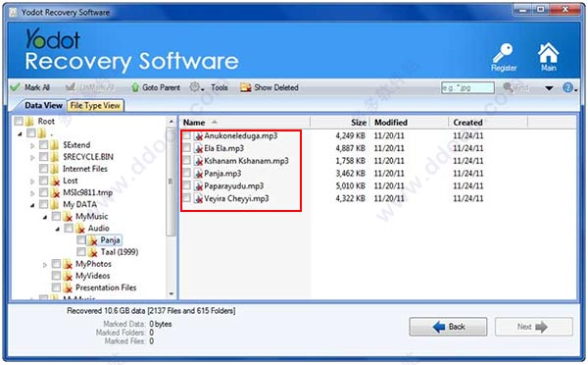Open the Tools menu
The image size is (588, 365).
point(220,87)
